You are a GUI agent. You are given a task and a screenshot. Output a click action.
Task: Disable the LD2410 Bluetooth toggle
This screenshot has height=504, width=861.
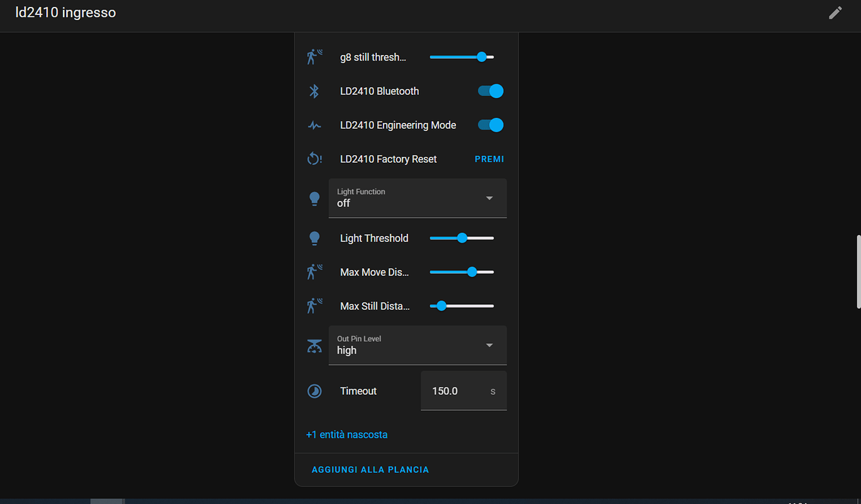pos(490,90)
